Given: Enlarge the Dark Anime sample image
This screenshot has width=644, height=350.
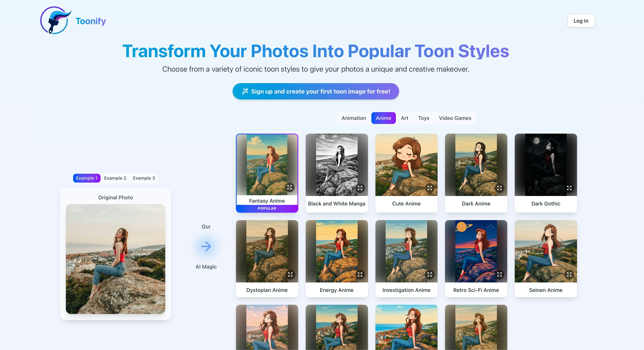Looking at the screenshot, I should tap(499, 188).
